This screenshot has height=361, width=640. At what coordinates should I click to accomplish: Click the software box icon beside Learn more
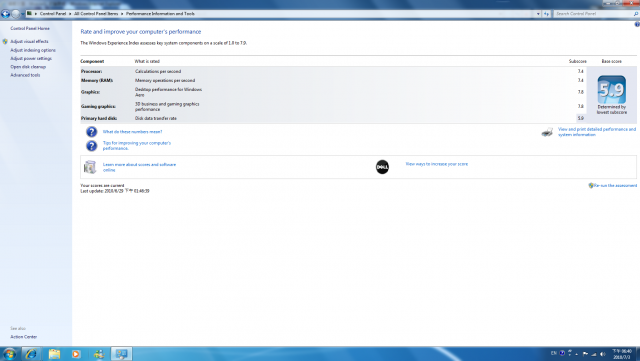90,167
